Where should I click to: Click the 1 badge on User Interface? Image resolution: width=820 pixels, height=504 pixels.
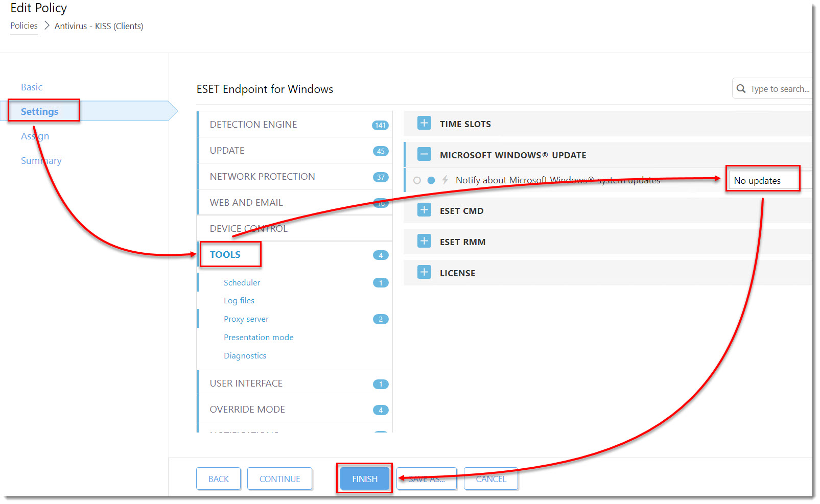click(381, 384)
